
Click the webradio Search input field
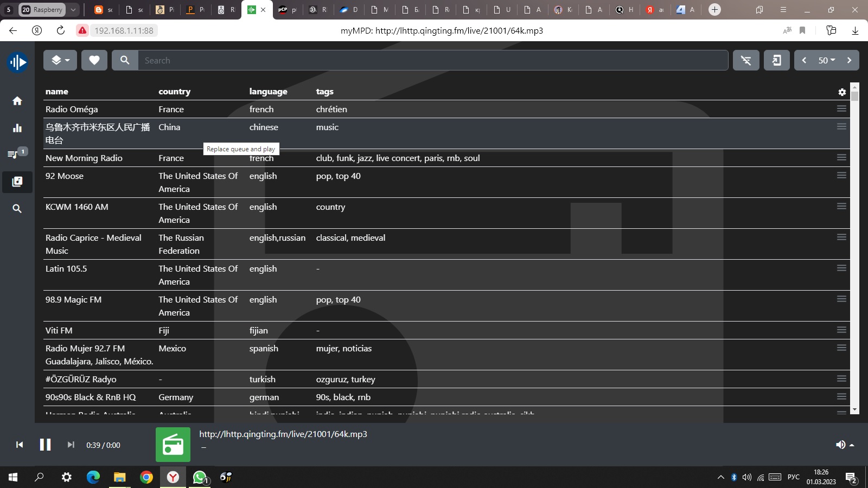point(432,60)
